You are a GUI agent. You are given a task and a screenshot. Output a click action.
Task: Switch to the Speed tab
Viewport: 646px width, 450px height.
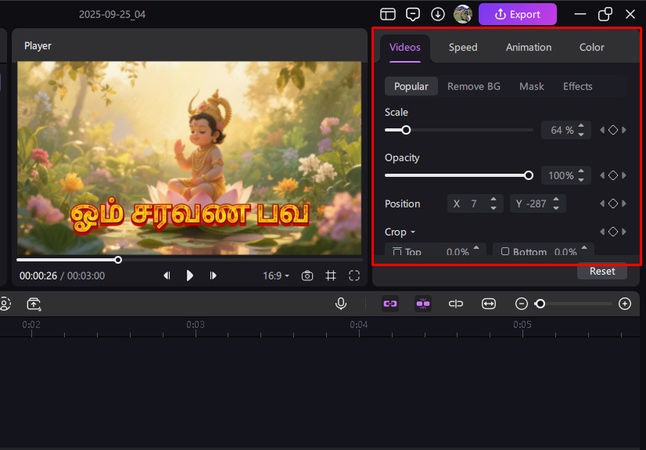[463, 47]
